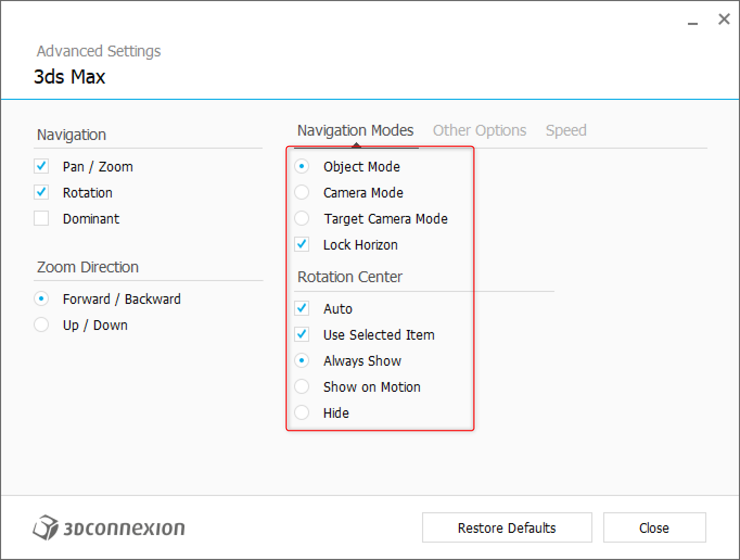Screen dimensions: 740x560
Task: Uncheck Auto rotation center
Action: coord(302,308)
